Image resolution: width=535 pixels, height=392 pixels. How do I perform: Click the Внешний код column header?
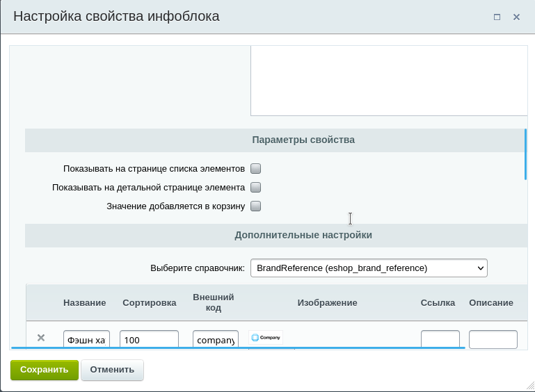point(214,302)
